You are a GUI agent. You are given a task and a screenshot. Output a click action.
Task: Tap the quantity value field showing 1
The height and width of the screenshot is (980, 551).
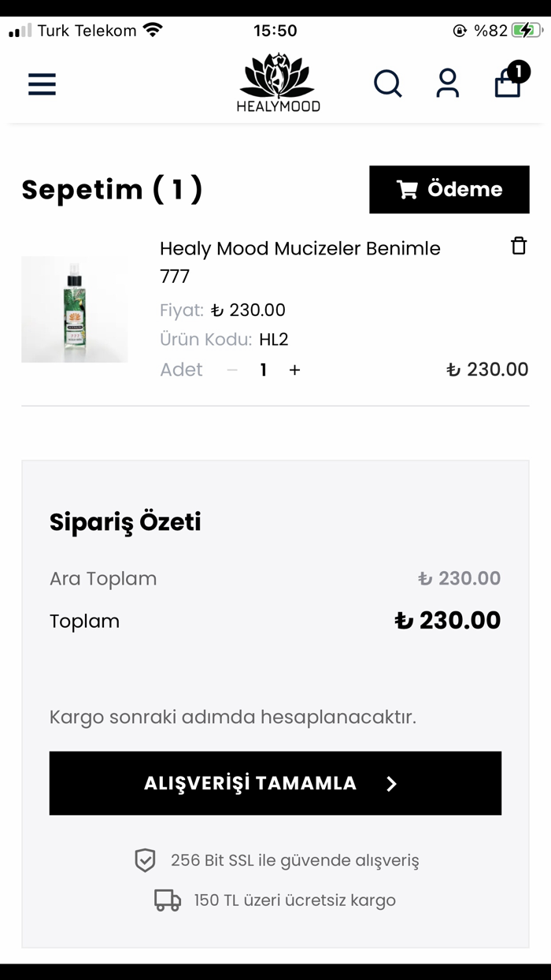(x=263, y=369)
